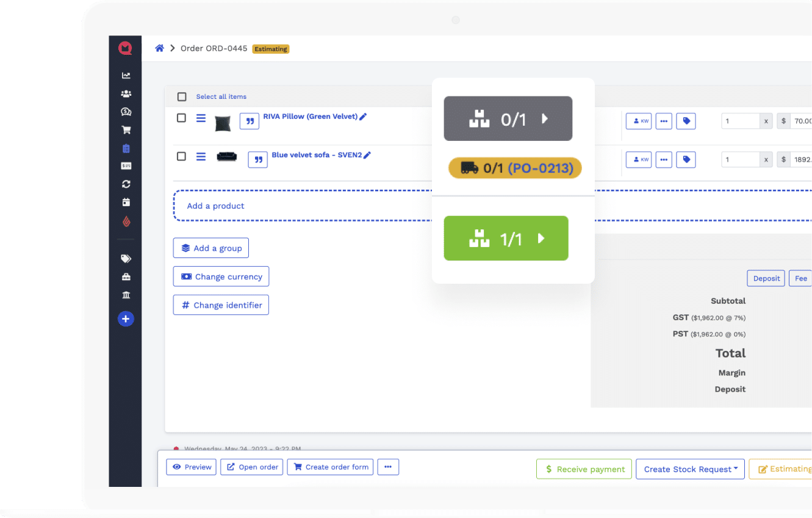812x518 pixels.
Task: Click the Preview button
Action: [x=192, y=467]
